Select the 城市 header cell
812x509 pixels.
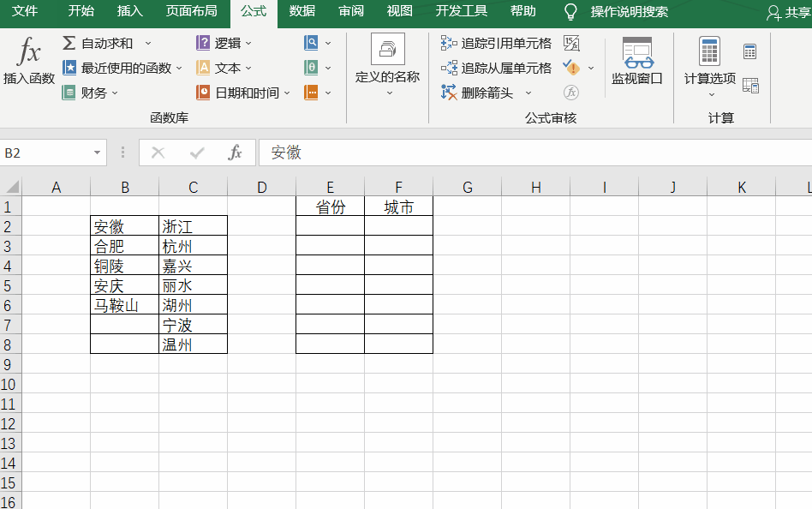pyautogui.click(x=399, y=207)
